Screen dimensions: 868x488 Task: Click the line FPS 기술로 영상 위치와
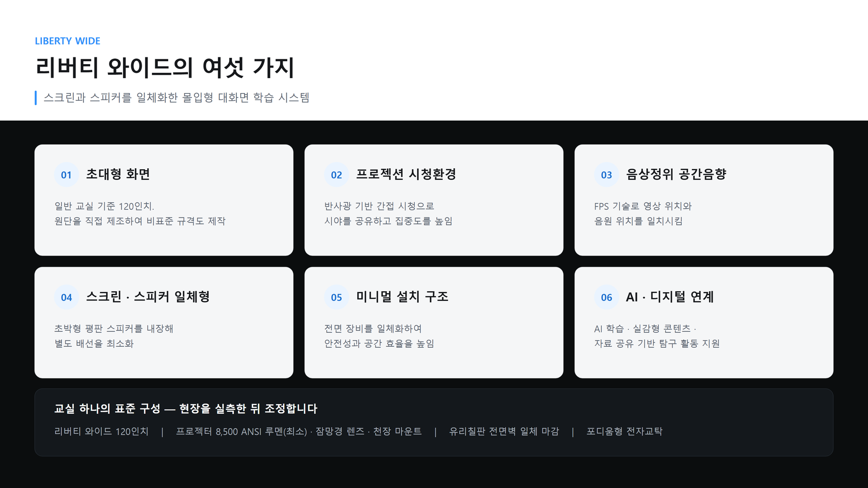pyautogui.click(x=643, y=206)
